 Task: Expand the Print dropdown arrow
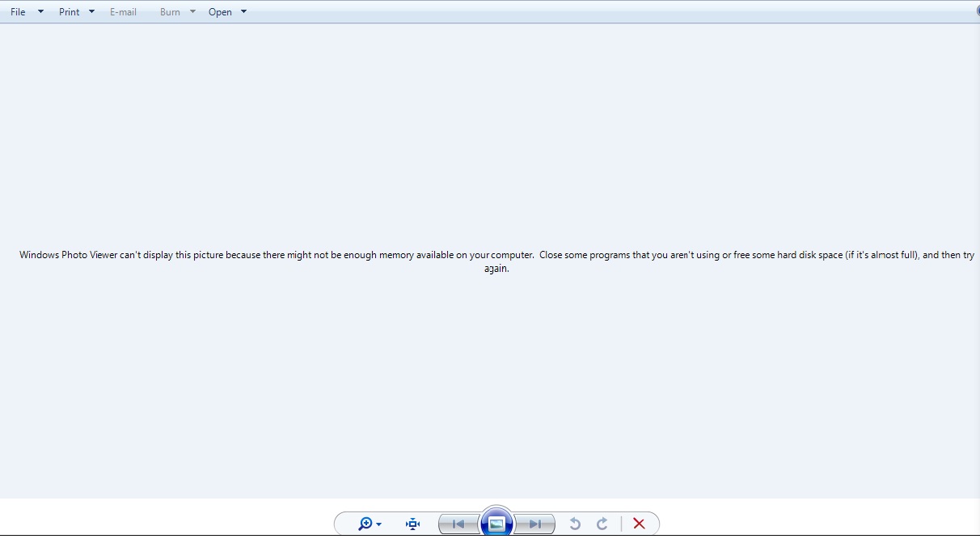click(91, 11)
